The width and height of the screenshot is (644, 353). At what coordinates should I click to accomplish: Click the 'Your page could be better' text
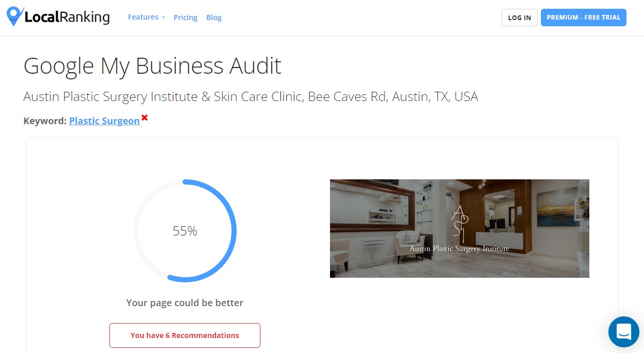point(185,303)
